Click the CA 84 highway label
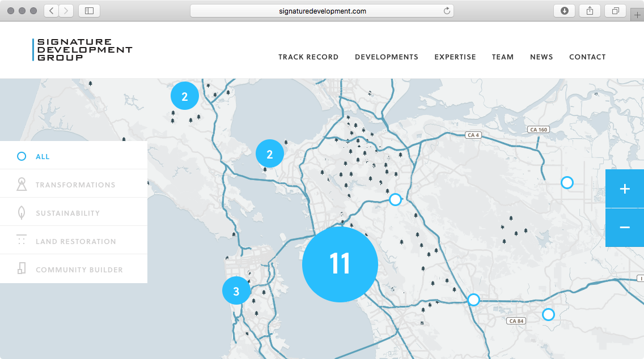The image size is (644, 359). point(516,321)
